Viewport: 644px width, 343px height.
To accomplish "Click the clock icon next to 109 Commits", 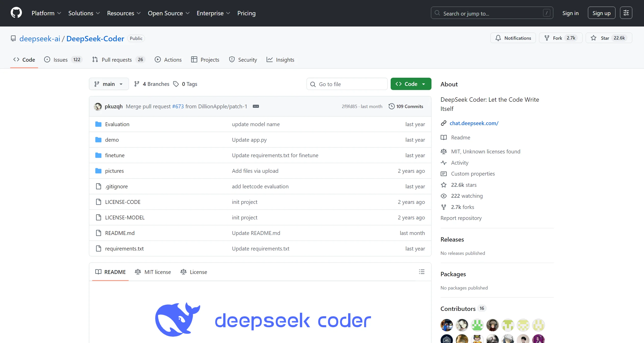I will click(x=391, y=106).
